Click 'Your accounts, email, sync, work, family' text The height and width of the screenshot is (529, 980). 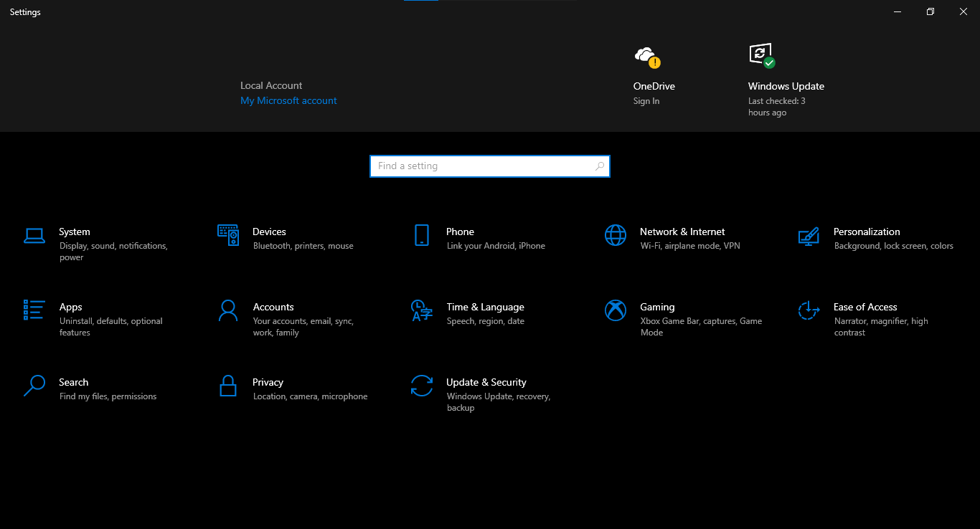click(x=303, y=327)
